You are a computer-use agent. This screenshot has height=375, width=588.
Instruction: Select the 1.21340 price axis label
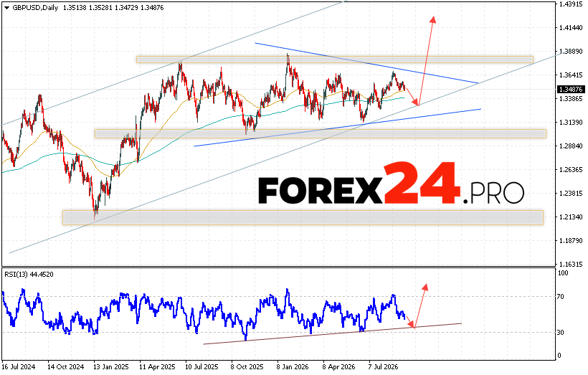point(571,217)
